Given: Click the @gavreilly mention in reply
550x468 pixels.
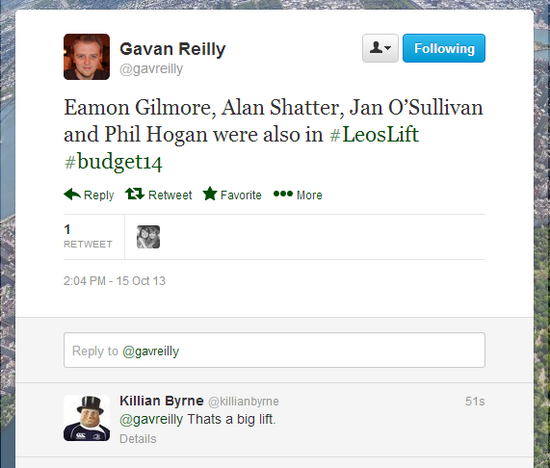Looking at the screenshot, I should [151, 420].
